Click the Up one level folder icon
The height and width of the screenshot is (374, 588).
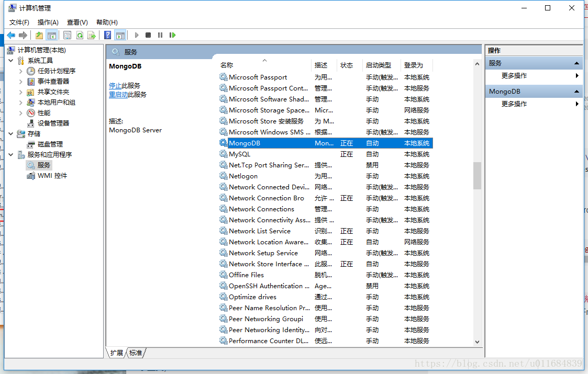pos(39,35)
